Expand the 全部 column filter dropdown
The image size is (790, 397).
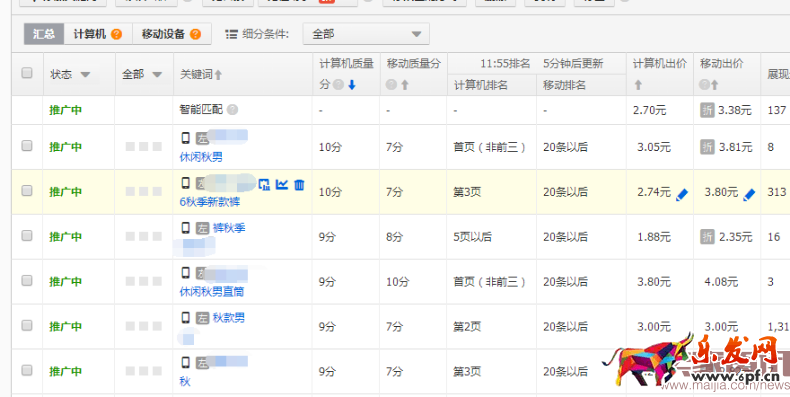pos(157,75)
